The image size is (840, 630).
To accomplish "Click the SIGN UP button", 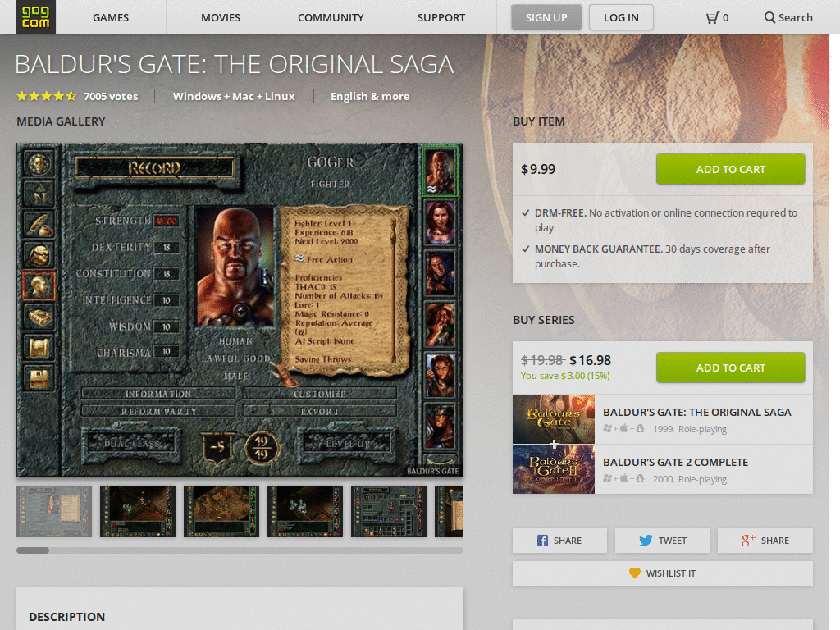I will tap(546, 16).
